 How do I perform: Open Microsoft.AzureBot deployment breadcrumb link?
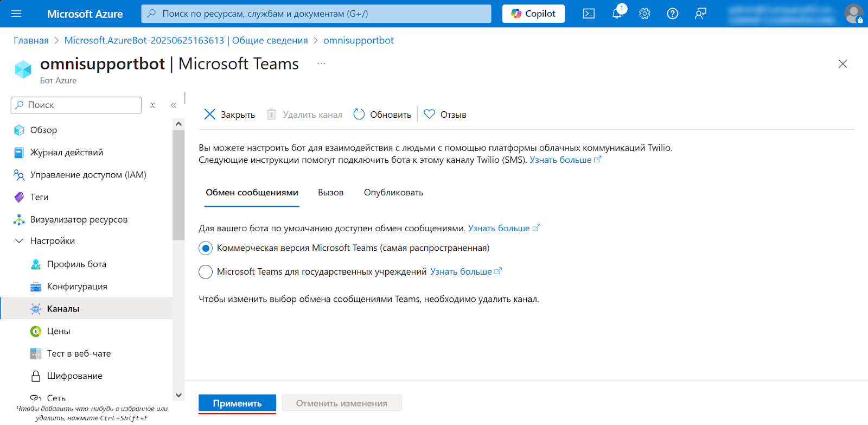point(186,41)
